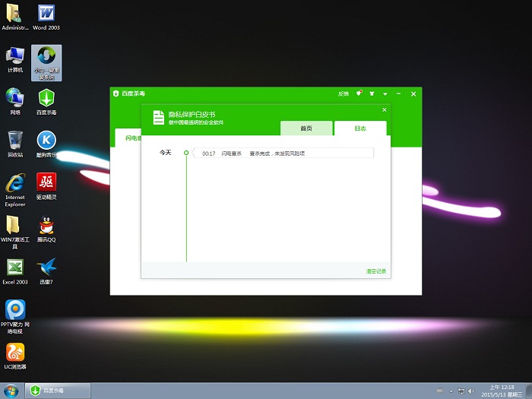Image resolution: width=532 pixels, height=399 pixels.
Task: Select the 小白一键重装系统 desktop icon
Action: tap(46, 63)
